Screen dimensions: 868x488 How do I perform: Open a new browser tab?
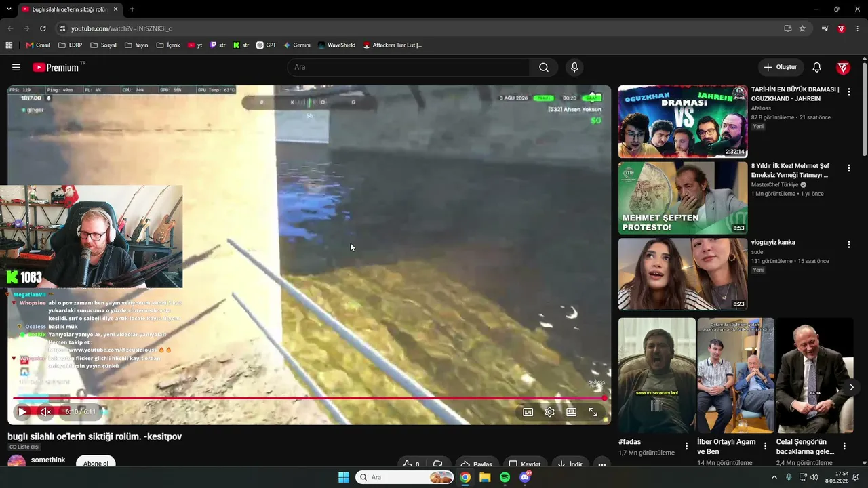point(132,9)
